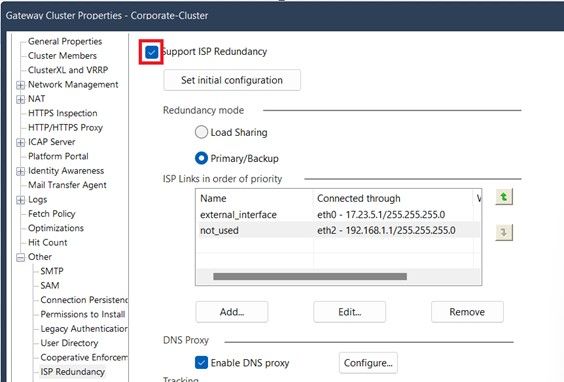Uncheck Support ISP Redundancy checkbox
The width and height of the screenshot is (564, 382).
click(151, 52)
